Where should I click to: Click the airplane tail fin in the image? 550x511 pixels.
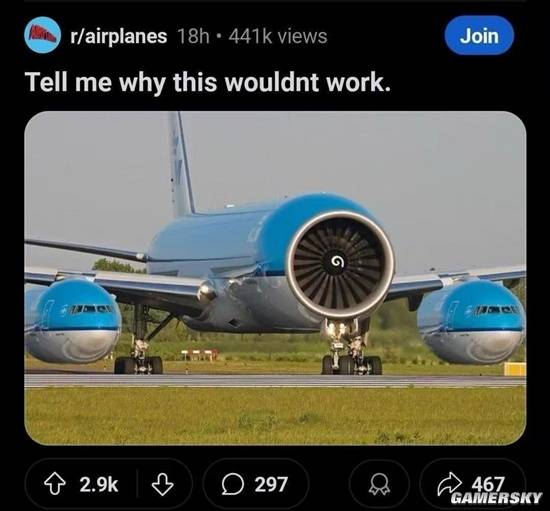click(181, 164)
